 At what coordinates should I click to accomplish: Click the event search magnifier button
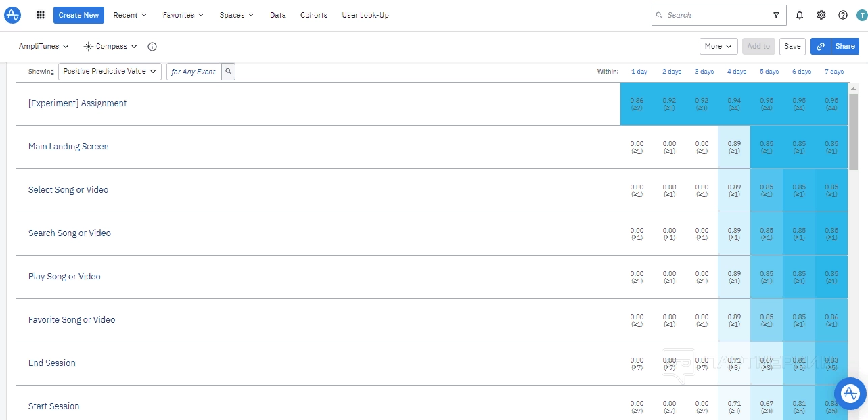click(229, 72)
